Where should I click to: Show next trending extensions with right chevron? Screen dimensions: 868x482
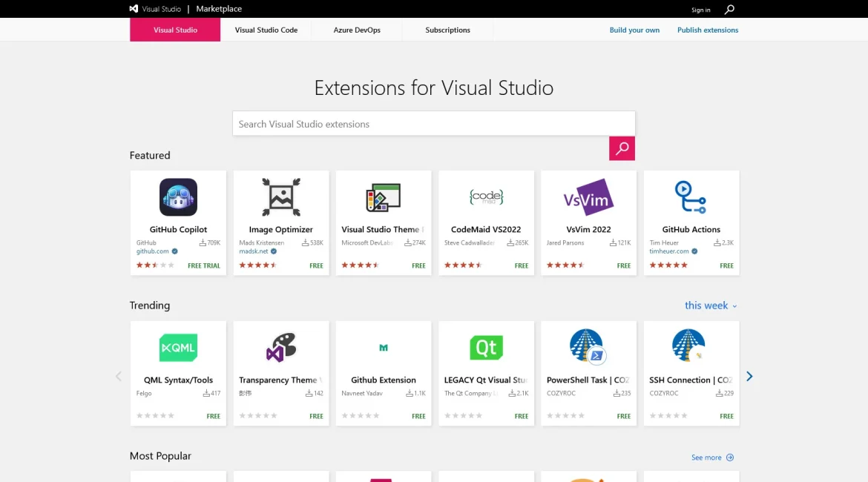(x=749, y=376)
